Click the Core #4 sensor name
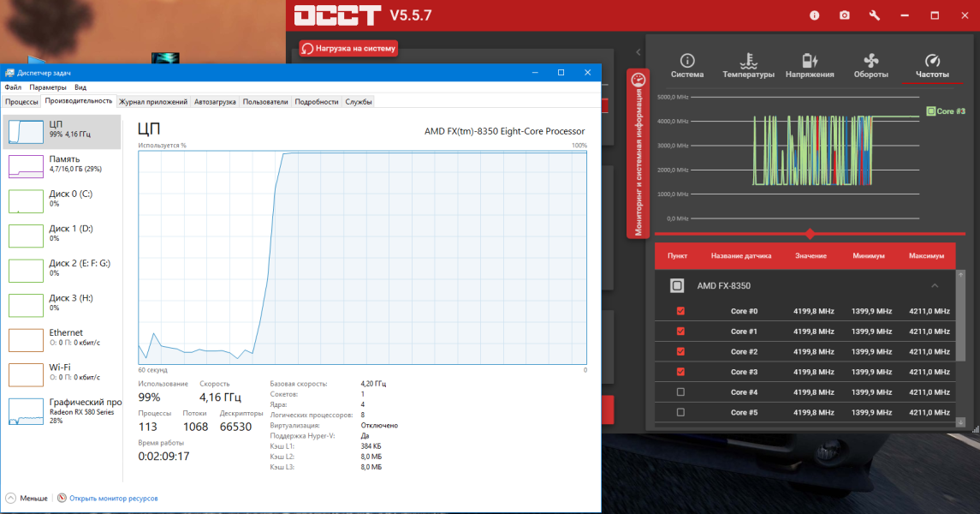Screen dimensions: 980x514 (744, 392)
